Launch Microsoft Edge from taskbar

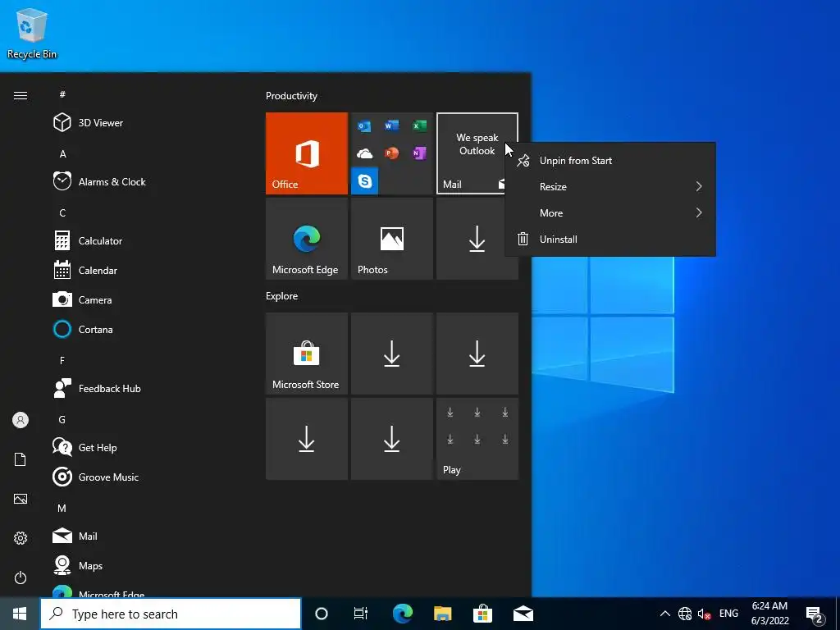(403, 614)
